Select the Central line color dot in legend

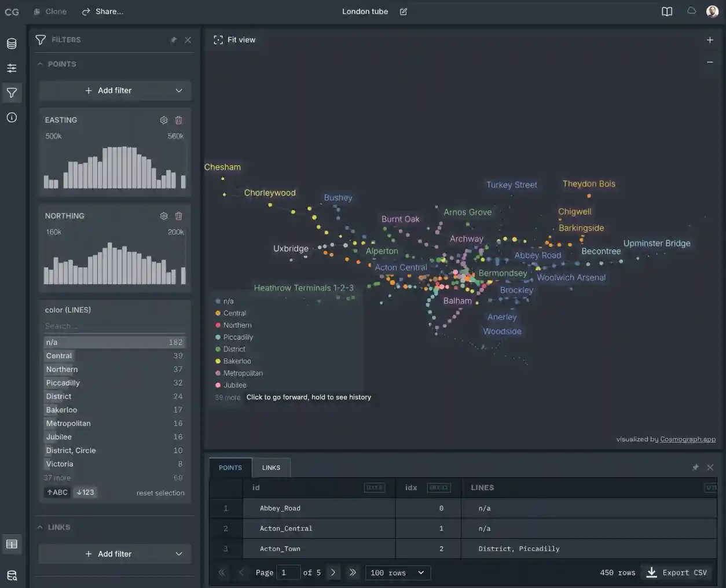click(219, 313)
